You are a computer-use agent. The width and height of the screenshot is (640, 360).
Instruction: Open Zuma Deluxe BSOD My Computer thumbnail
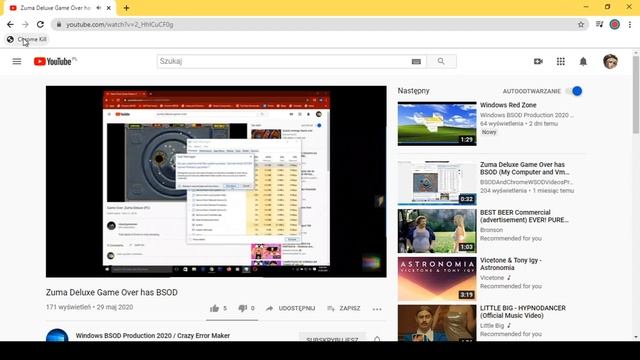437,183
